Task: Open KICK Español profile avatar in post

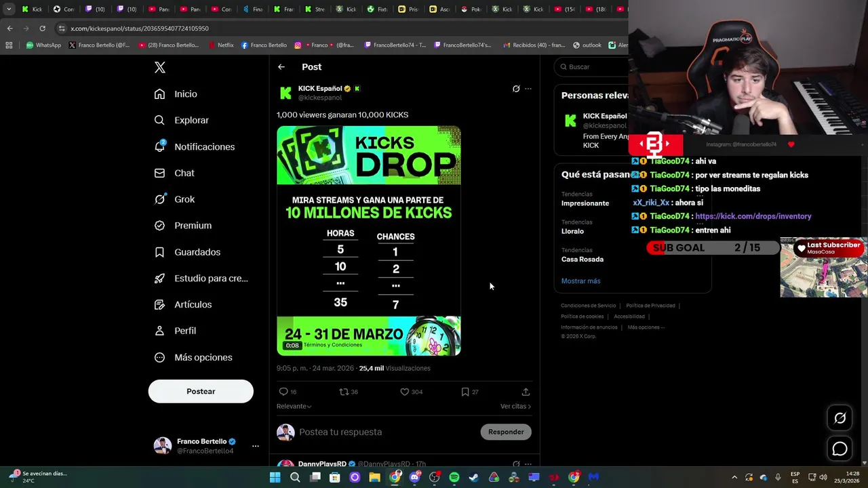Action: (x=285, y=93)
